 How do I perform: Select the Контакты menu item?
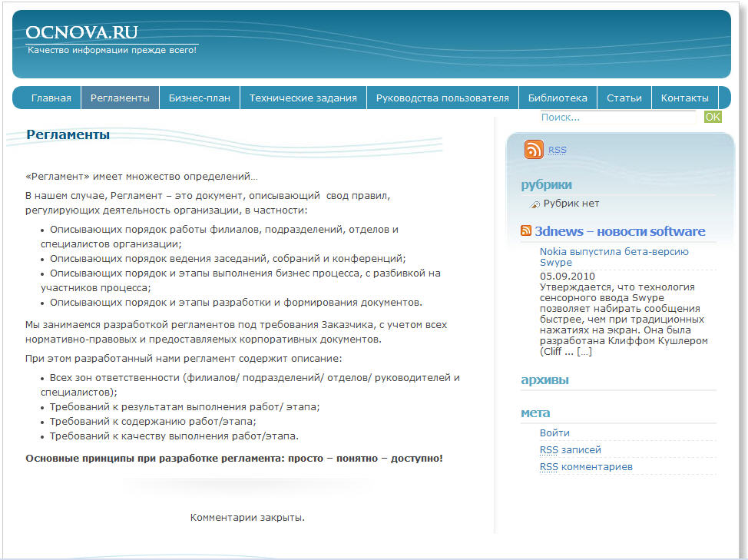coord(683,98)
